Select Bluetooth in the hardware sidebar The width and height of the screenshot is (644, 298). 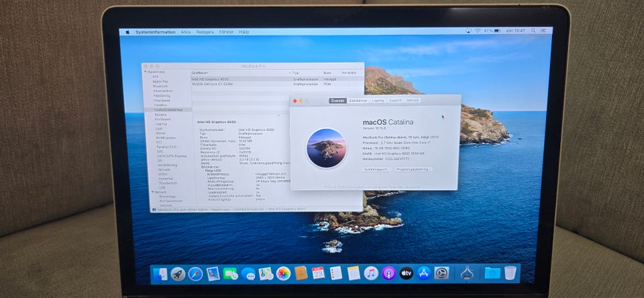tap(160, 87)
